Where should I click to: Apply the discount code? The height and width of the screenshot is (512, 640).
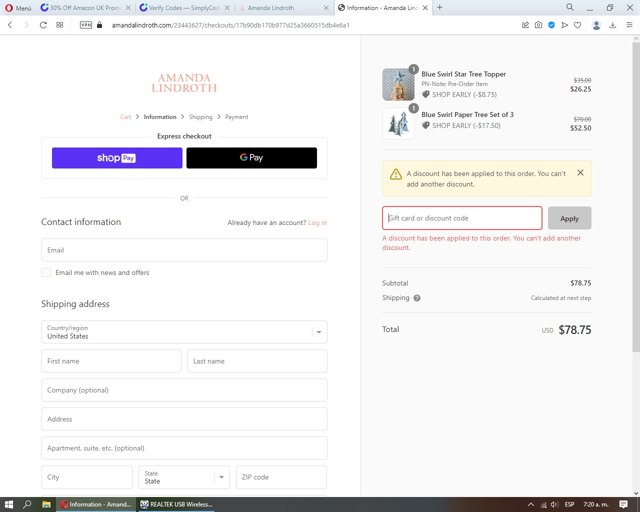(569, 218)
